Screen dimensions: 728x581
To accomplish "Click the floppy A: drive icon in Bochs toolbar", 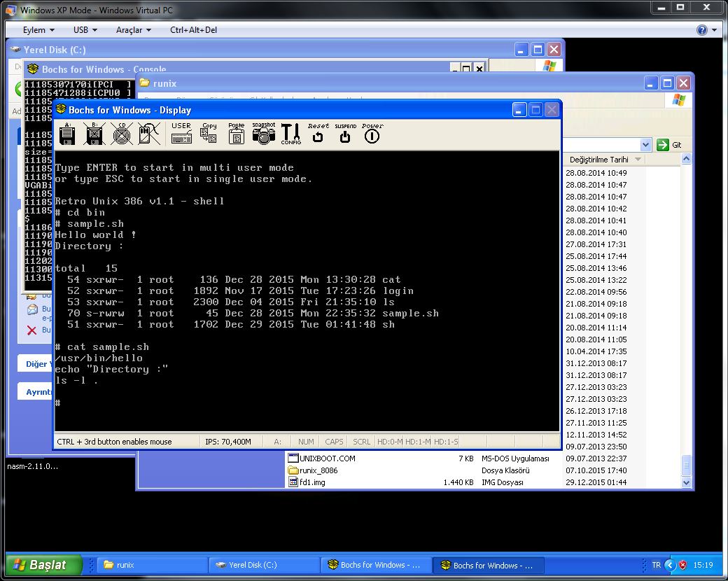I will coord(68,134).
